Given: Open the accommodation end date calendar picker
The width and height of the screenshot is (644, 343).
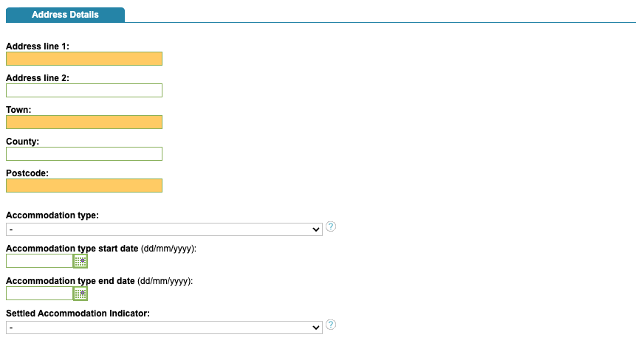Looking at the screenshot, I should [80, 294].
